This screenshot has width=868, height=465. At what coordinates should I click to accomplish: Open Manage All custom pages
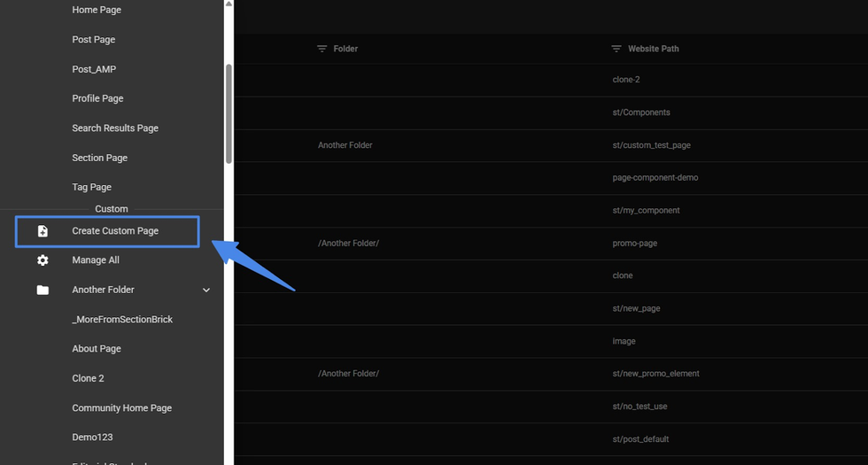[x=96, y=260]
